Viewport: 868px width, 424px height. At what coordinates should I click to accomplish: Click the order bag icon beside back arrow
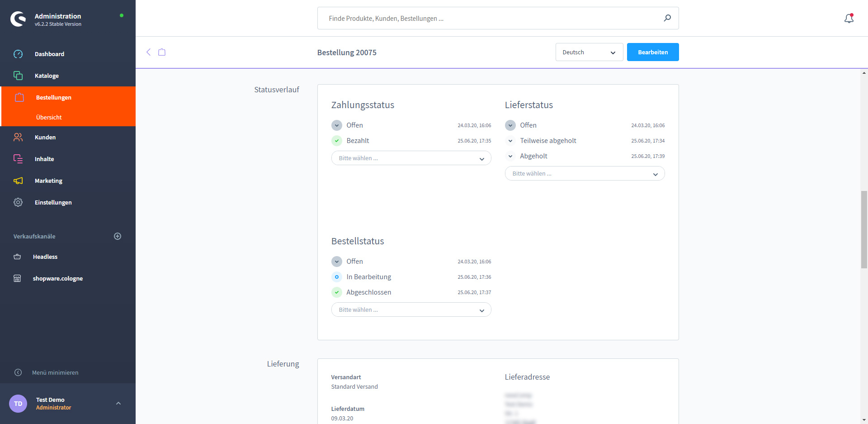[x=162, y=52]
